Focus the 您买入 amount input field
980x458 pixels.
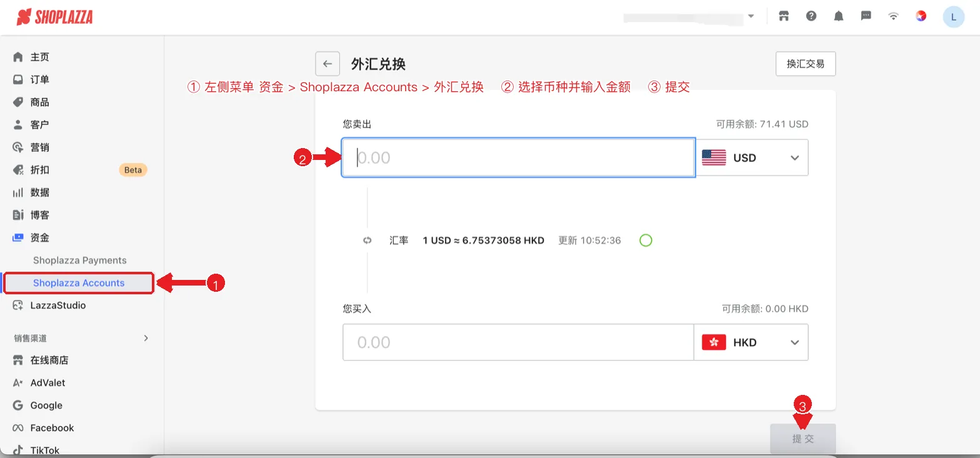pos(518,342)
